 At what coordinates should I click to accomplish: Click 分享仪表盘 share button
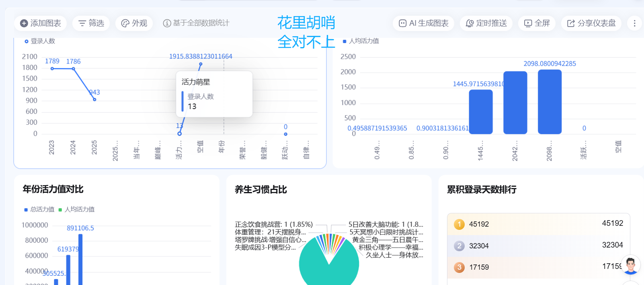point(591,23)
